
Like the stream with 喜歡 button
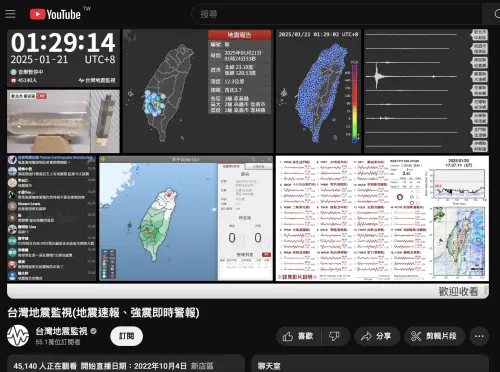(298, 336)
